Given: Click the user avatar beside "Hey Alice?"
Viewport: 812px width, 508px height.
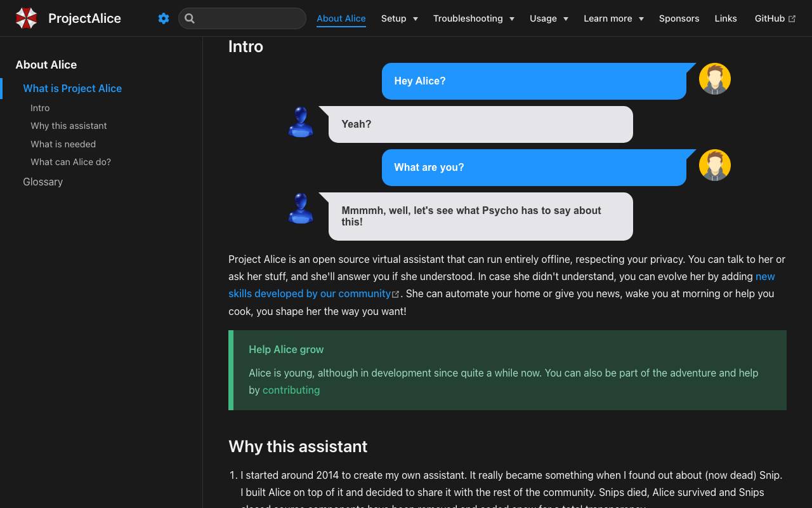Looking at the screenshot, I should click(715, 79).
